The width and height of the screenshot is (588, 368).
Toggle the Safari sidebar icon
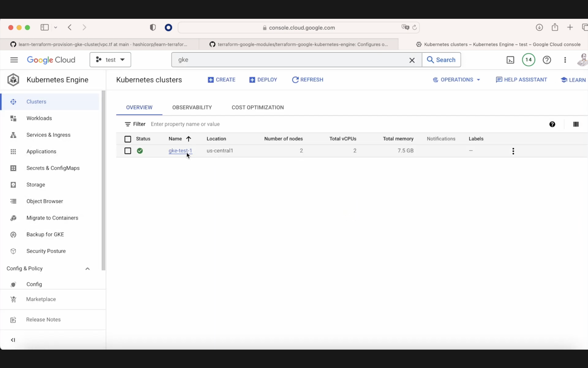(x=44, y=27)
